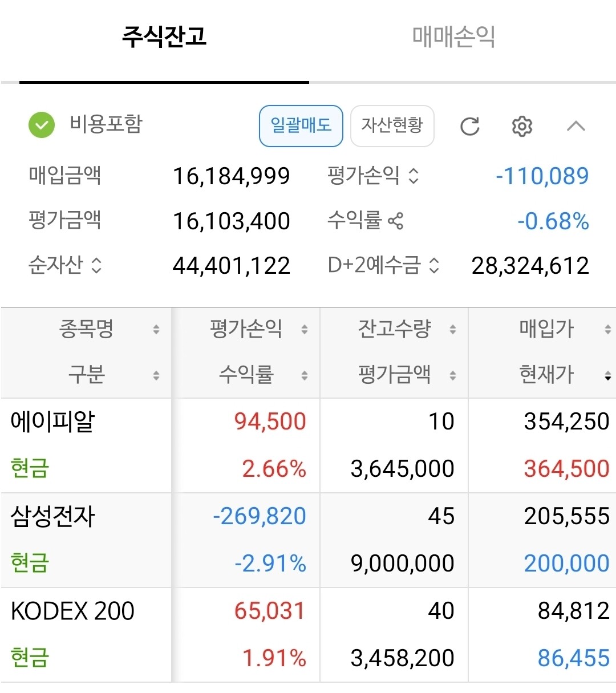Open 자산현황 view
Screen dimensions: 616x693
pos(392,125)
